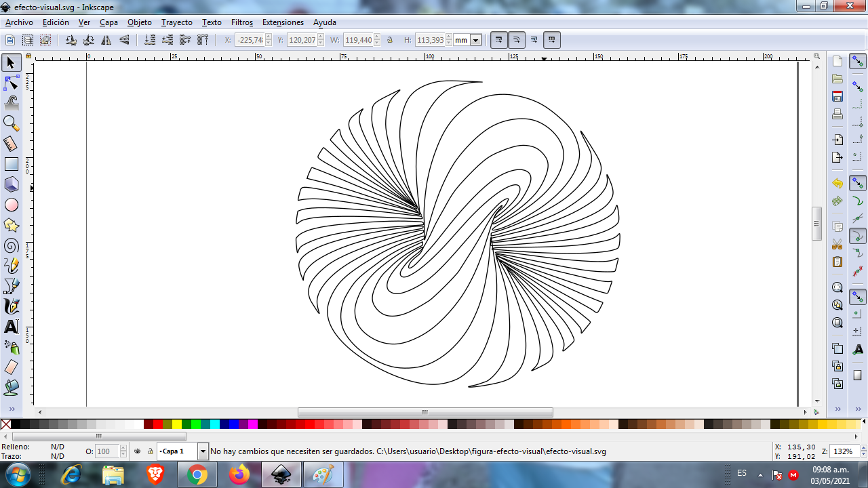Toggle scale rounded corners option

[x=517, y=40]
